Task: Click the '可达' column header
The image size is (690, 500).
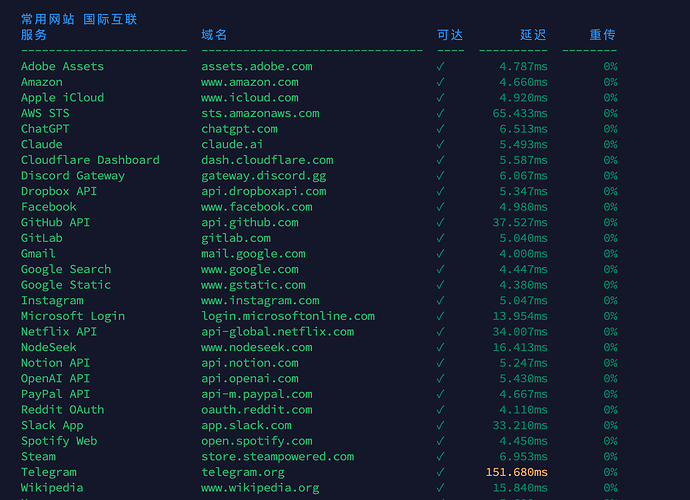Action: click(x=450, y=35)
